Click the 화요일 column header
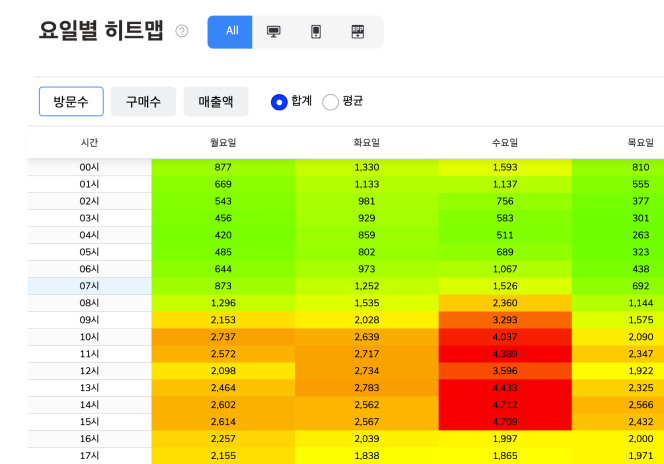Viewport: 664px width, 464px height. [x=366, y=143]
